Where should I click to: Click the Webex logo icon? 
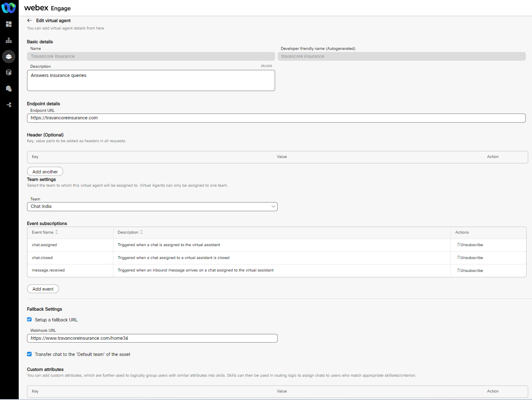pos(8,8)
